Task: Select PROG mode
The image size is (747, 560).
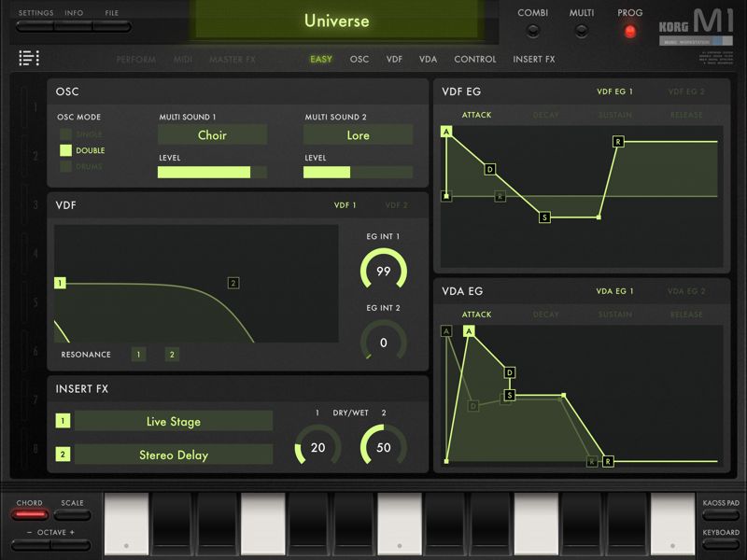Action: (x=629, y=32)
